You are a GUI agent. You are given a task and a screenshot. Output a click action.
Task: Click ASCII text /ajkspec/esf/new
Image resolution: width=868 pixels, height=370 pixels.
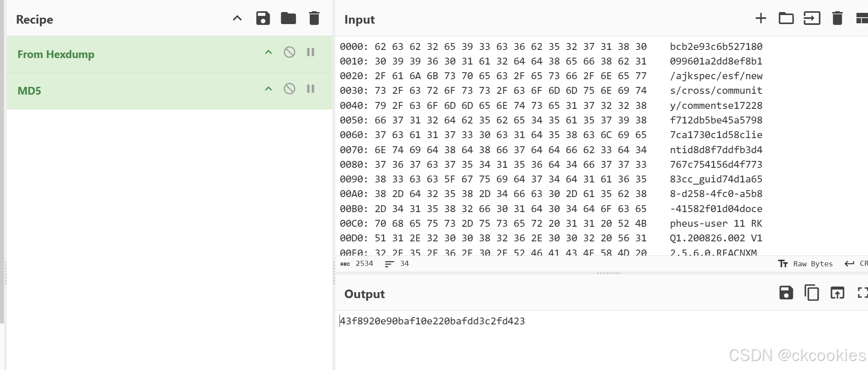(x=716, y=76)
